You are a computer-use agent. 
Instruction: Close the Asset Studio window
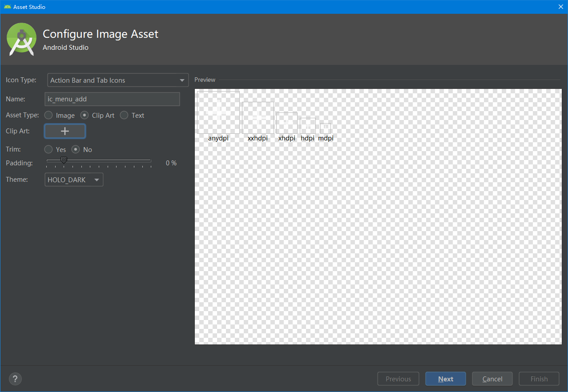[x=561, y=7]
